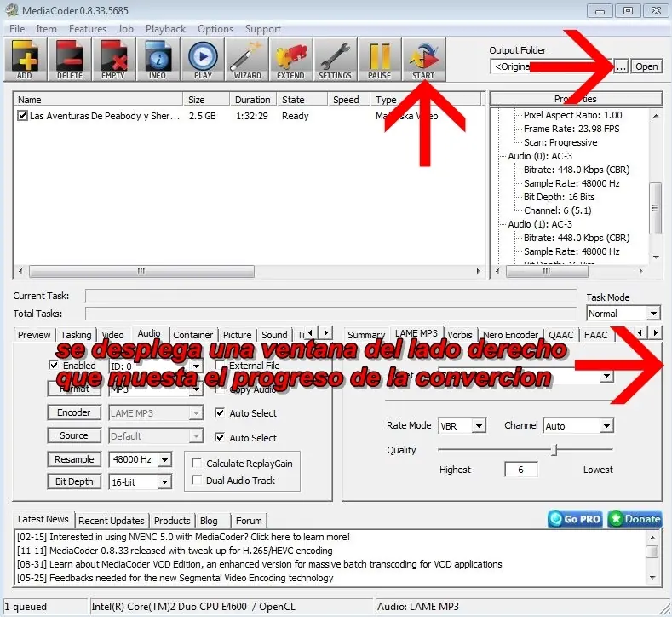Viewport: 672px width, 617px height.
Task: Click the Output Folder path field
Action: point(552,66)
